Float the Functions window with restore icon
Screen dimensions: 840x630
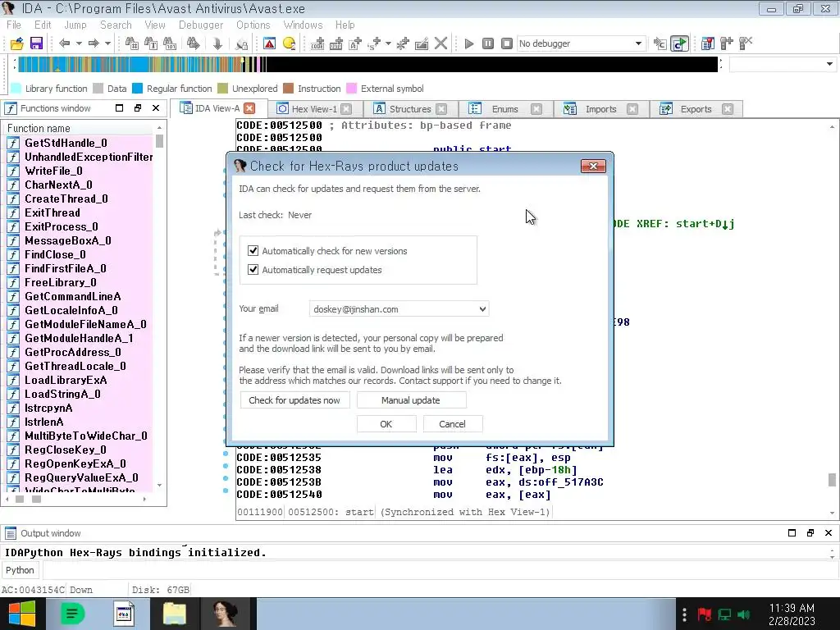tap(138, 107)
